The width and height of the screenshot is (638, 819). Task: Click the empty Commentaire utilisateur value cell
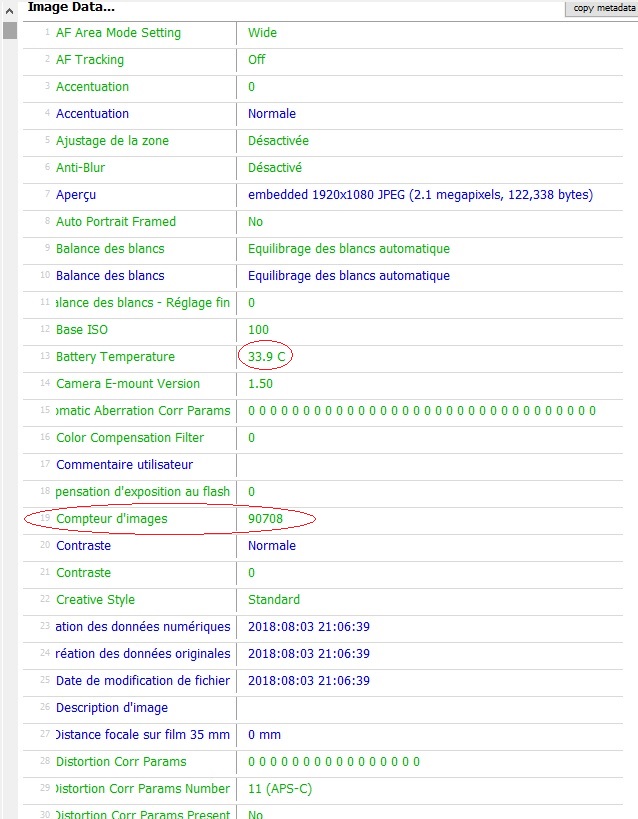436,465
